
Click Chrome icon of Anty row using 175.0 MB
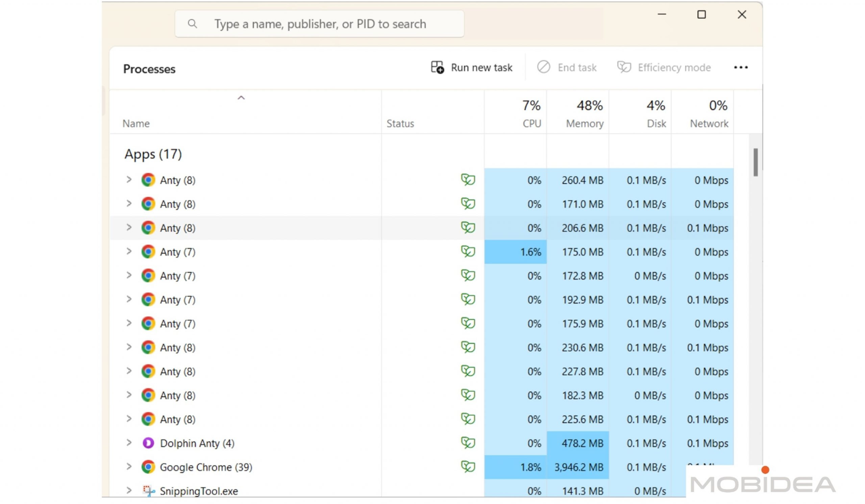(x=148, y=251)
